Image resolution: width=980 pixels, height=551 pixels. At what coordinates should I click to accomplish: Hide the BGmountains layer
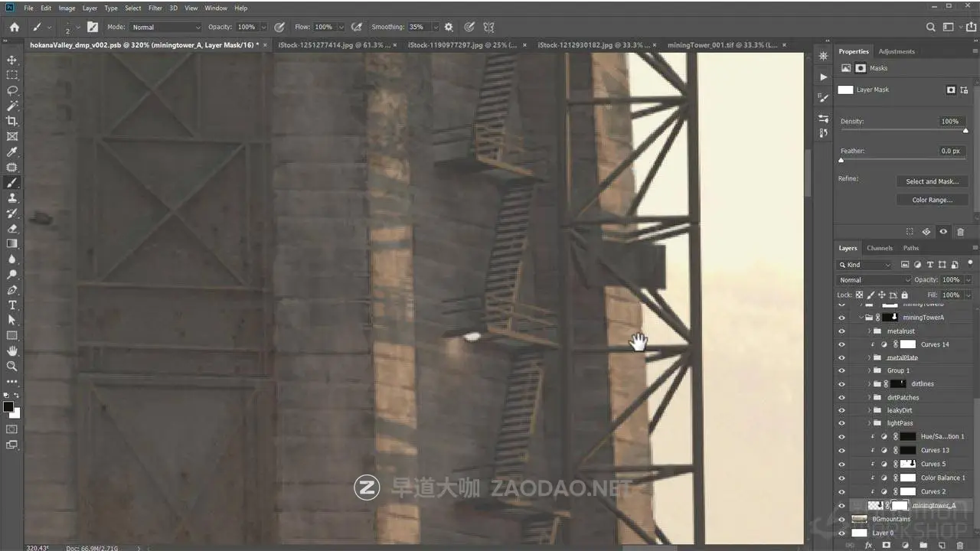841,519
